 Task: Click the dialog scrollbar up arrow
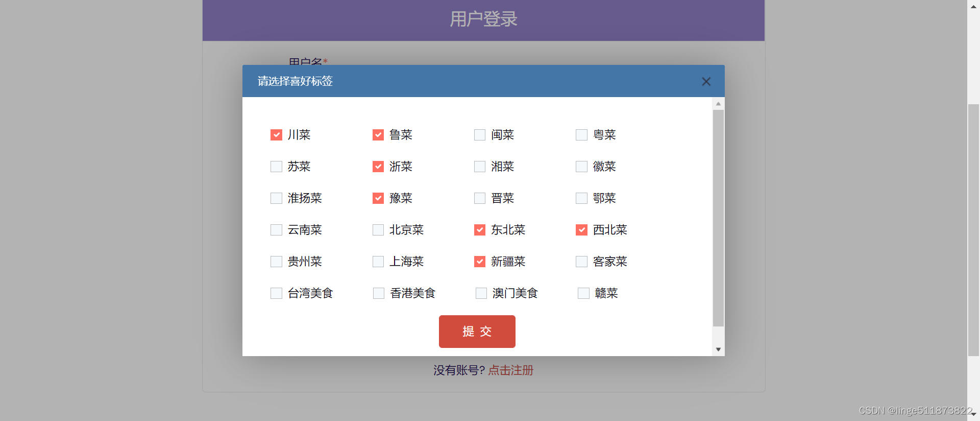point(718,104)
